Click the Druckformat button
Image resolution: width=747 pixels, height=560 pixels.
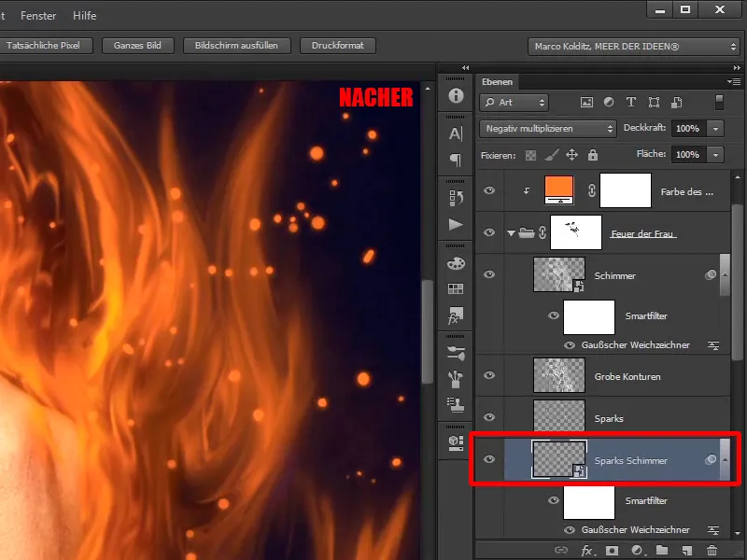tap(337, 46)
